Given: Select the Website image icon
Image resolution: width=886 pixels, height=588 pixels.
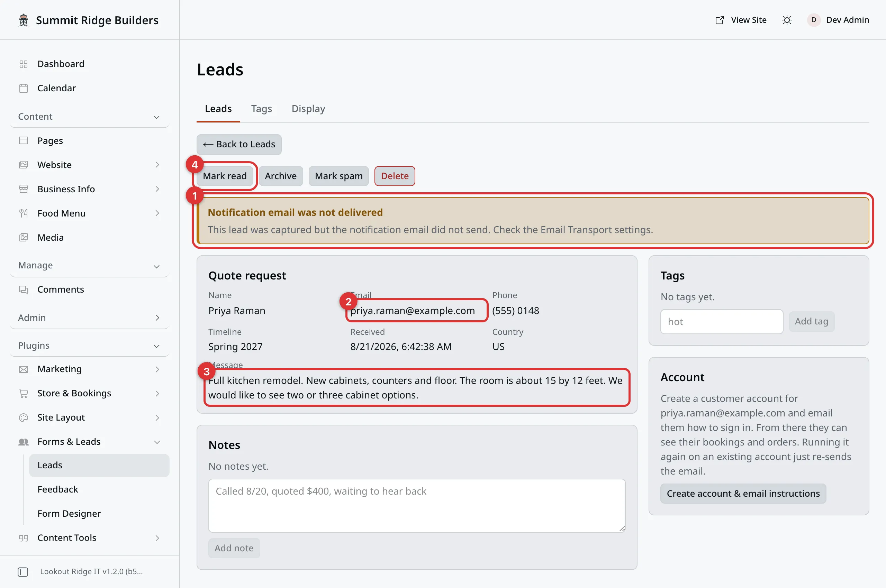Looking at the screenshot, I should 23,165.
